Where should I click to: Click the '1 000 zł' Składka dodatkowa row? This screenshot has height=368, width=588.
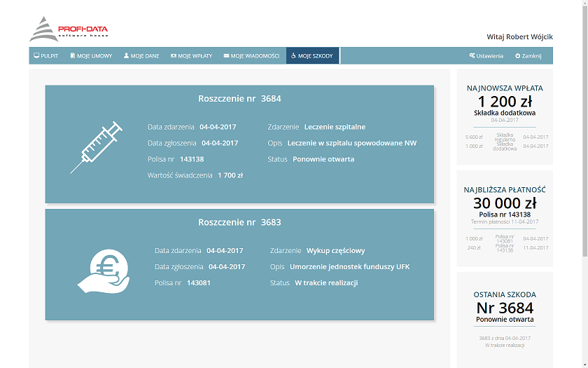point(507,146)
